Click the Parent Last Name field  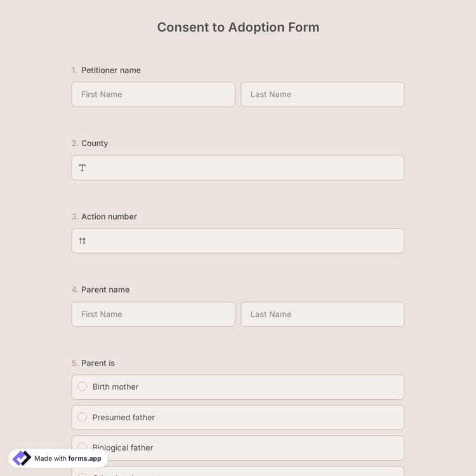322,314
